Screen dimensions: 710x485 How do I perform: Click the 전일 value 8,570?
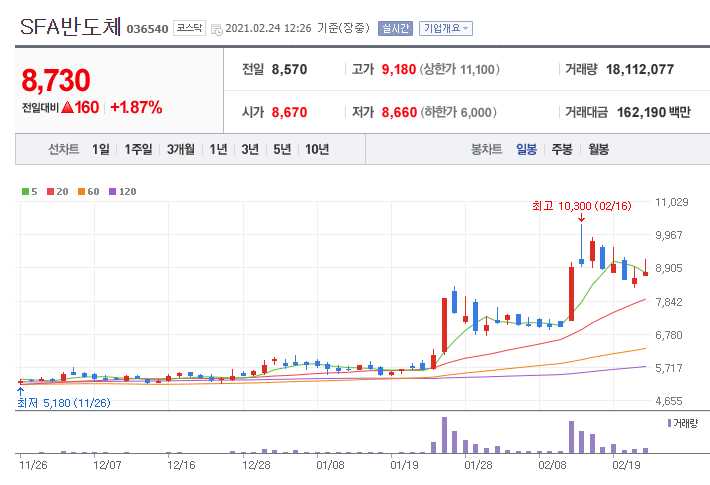(289, 69)
